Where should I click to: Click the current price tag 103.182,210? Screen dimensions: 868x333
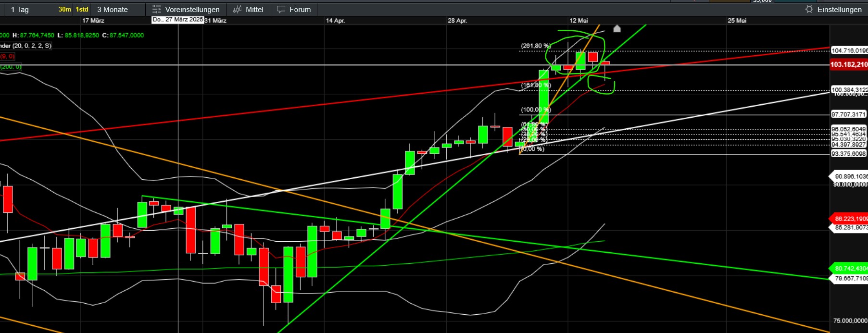[x=849, y=64]
